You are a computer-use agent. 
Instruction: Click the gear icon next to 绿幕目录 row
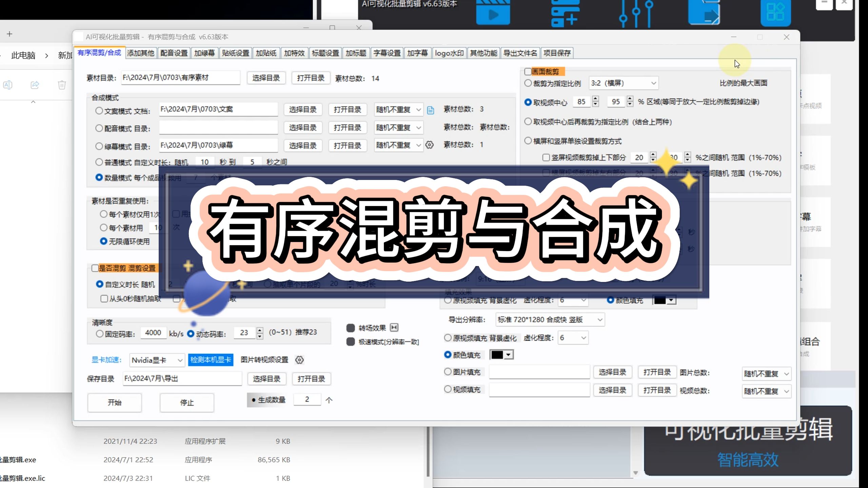pyautogui.click(x=430, y=145)
